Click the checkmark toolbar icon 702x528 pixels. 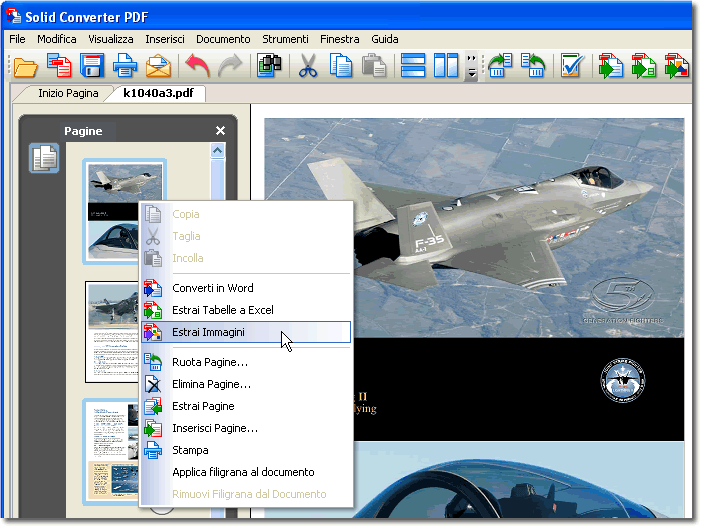tap(571, 67)
